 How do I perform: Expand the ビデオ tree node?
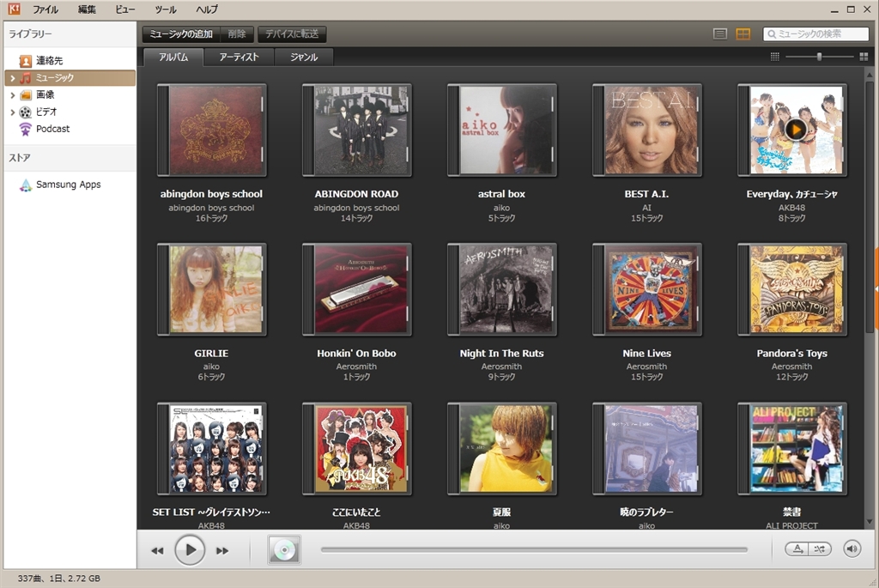point(12,112)
